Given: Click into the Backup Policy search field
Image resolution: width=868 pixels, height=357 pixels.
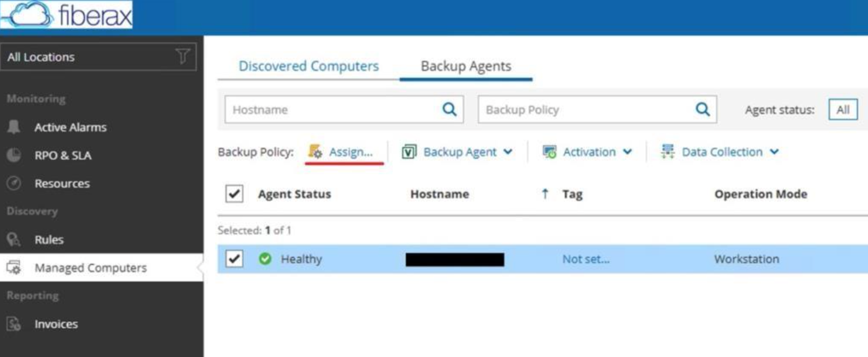Looking at the screenshot, I should coord(598,109).
